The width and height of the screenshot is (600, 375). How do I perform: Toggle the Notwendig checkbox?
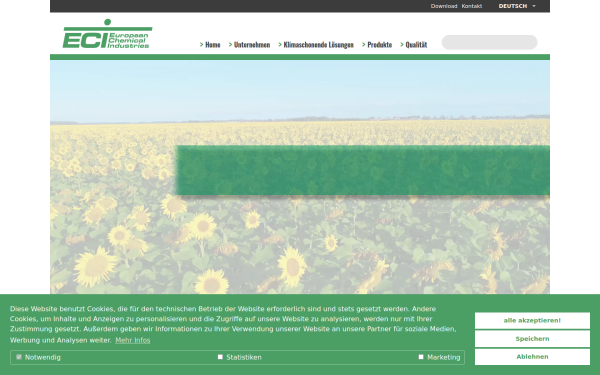tap(19, 357)
